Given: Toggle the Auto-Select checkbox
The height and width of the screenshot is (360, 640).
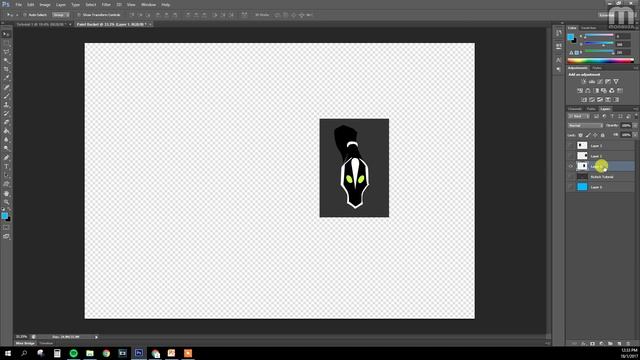Looking at the screenshot, I should click(x=24, y=15).
